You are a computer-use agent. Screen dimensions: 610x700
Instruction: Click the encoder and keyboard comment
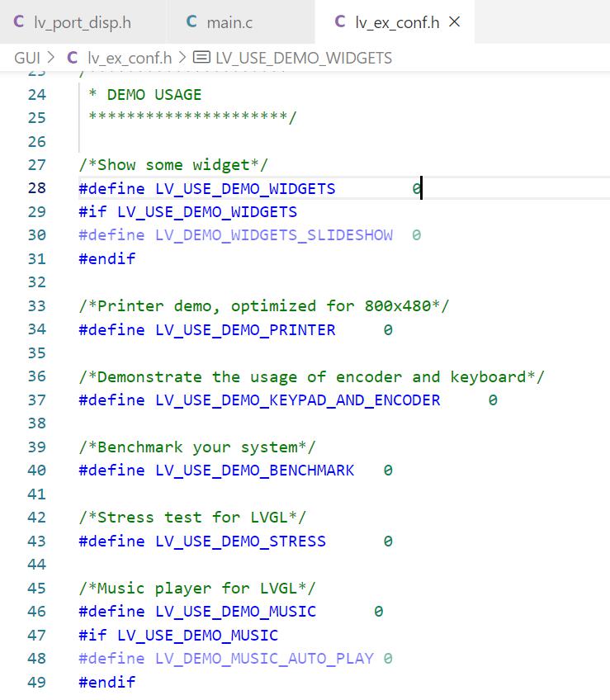tap(312, 377)
